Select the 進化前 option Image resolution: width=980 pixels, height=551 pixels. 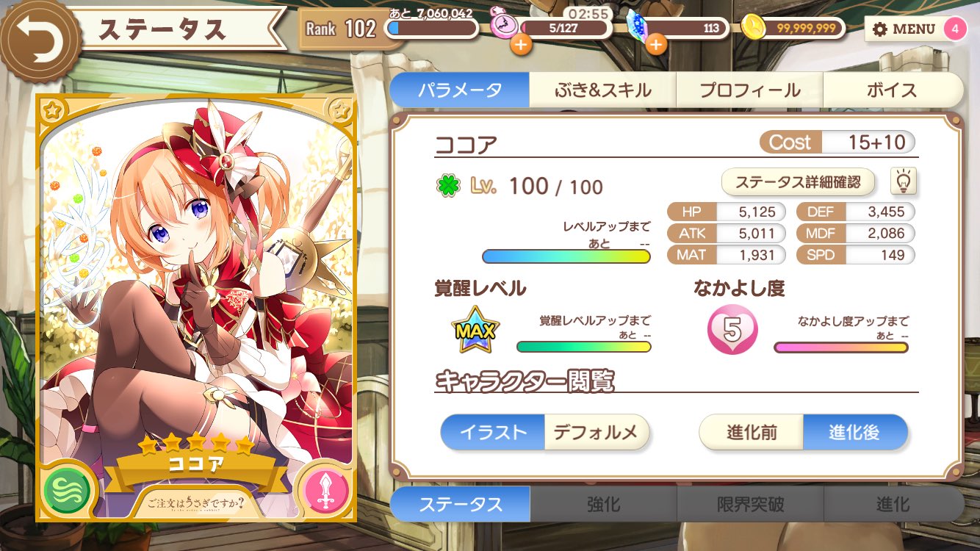752,432
